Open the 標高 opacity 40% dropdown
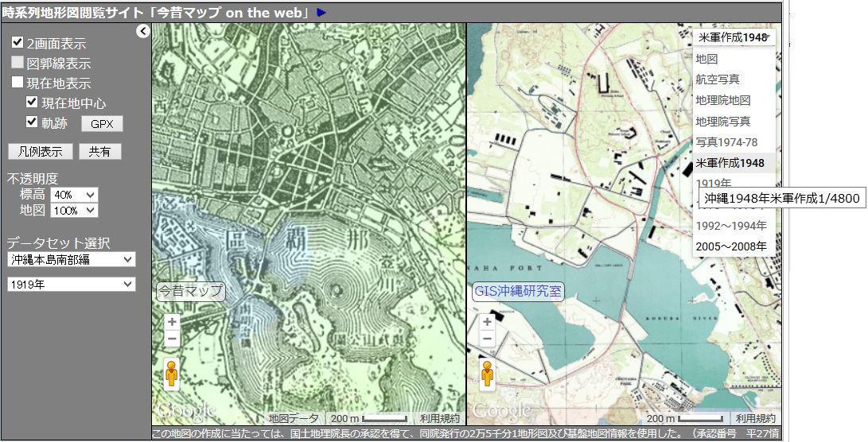This screenshot has height=442, width=868. coord(74,195)
